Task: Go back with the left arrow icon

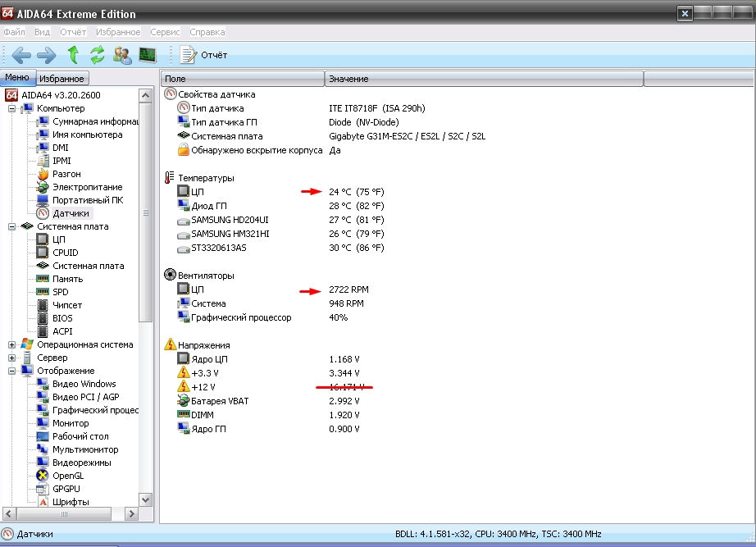Action: pos(21,55)
